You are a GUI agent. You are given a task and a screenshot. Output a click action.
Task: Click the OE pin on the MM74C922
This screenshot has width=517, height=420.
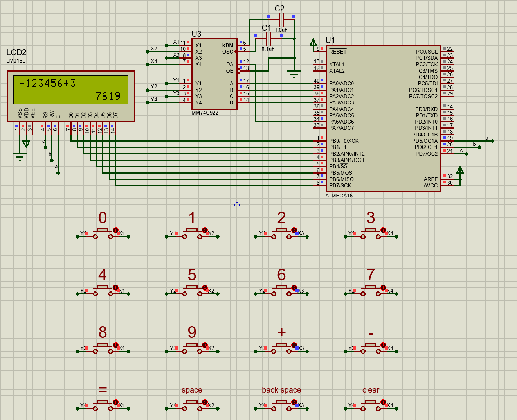230,71
